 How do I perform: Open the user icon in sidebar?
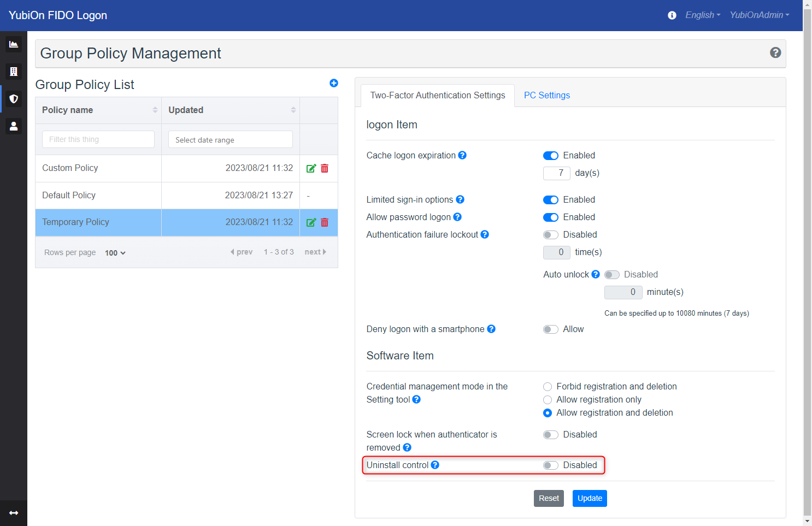coord(14,126)
